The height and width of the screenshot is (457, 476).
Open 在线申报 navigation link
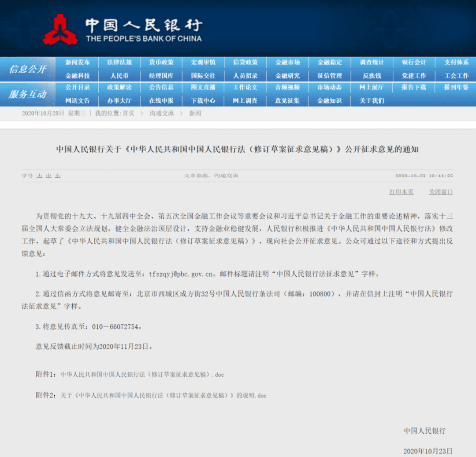click(161, 101)
